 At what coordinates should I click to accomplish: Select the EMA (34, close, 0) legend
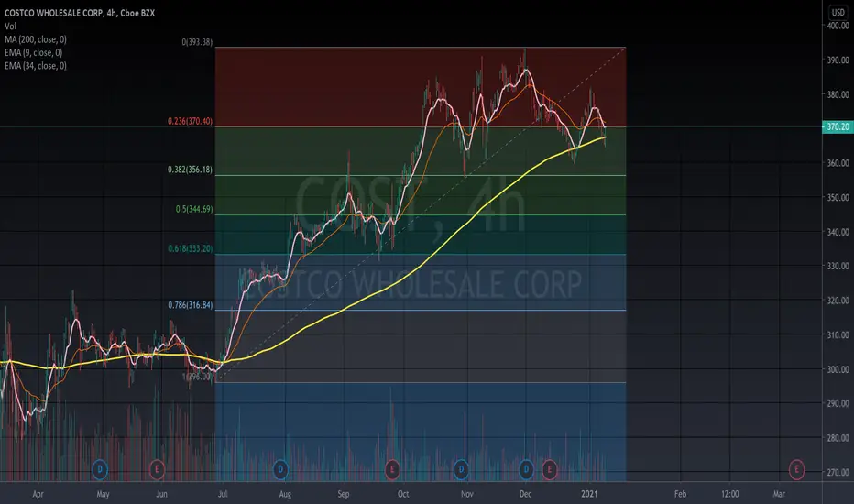[x=36, y=65]
